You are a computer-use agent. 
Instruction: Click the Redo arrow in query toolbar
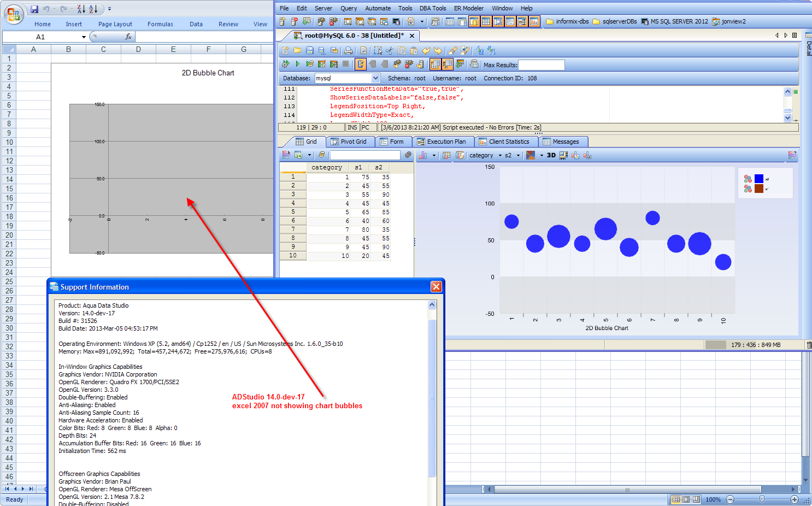(x=438, y=50)
